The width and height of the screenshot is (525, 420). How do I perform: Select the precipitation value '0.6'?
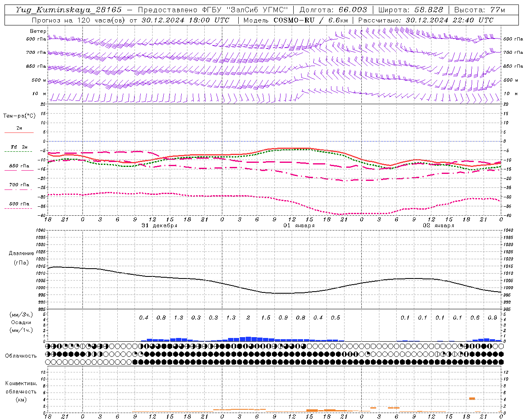click(x=475, y=318)
